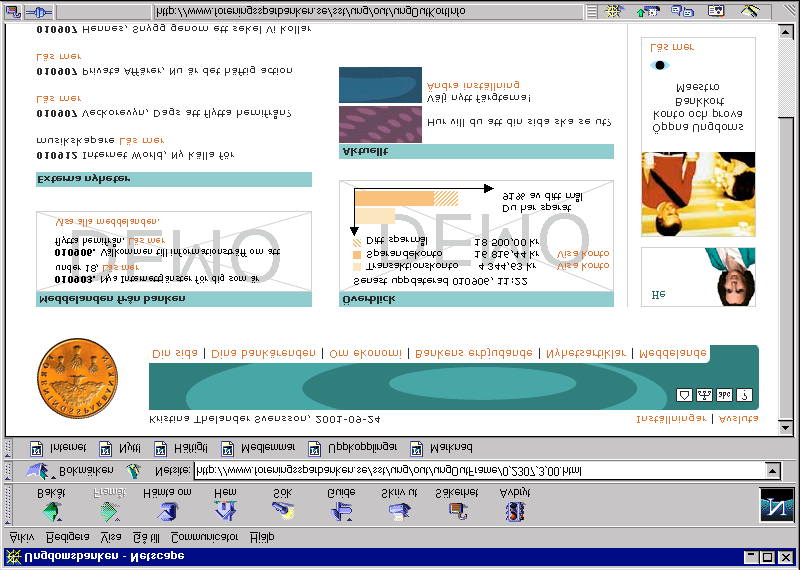The height and width of the screenshot is (570, 800).
Task: Open the Hjälp menu
Action: pos(262,537)
